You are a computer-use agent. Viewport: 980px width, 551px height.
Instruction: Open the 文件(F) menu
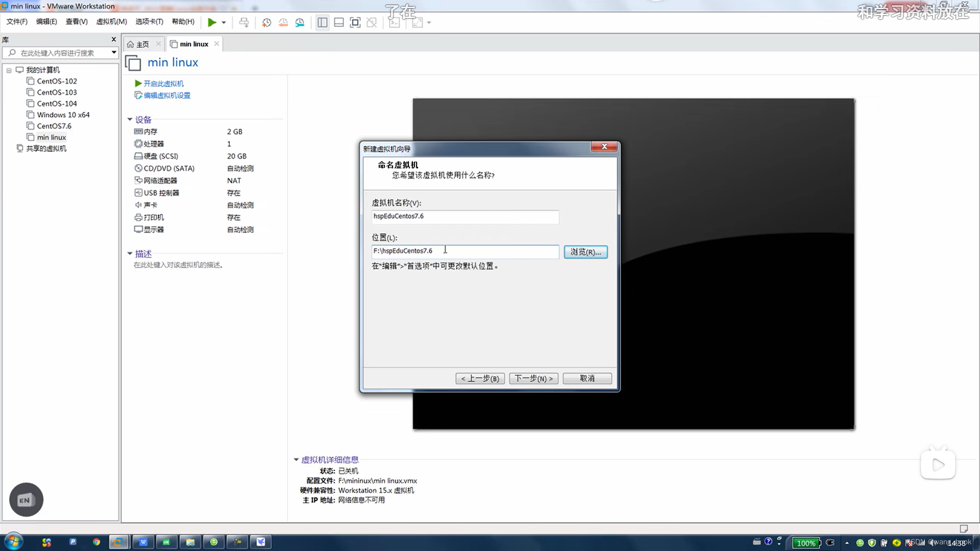click(x=17, y=21)
